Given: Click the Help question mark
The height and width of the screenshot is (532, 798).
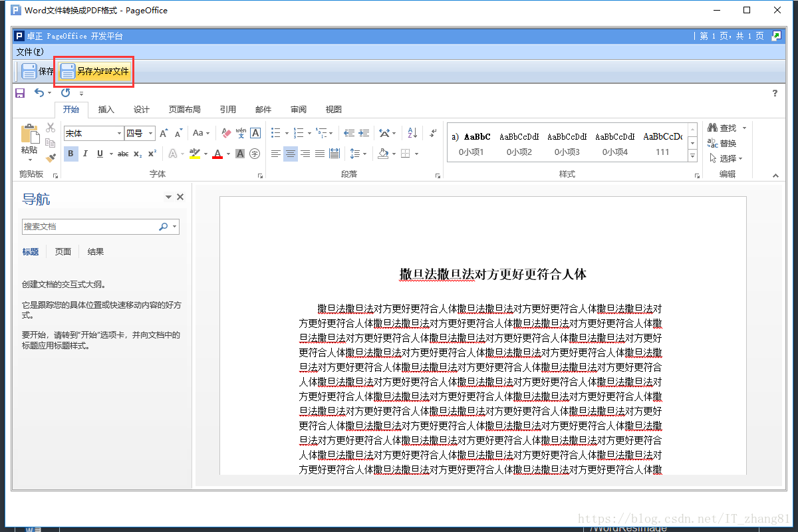Looking at the screenshot, I should pos(775,93).
